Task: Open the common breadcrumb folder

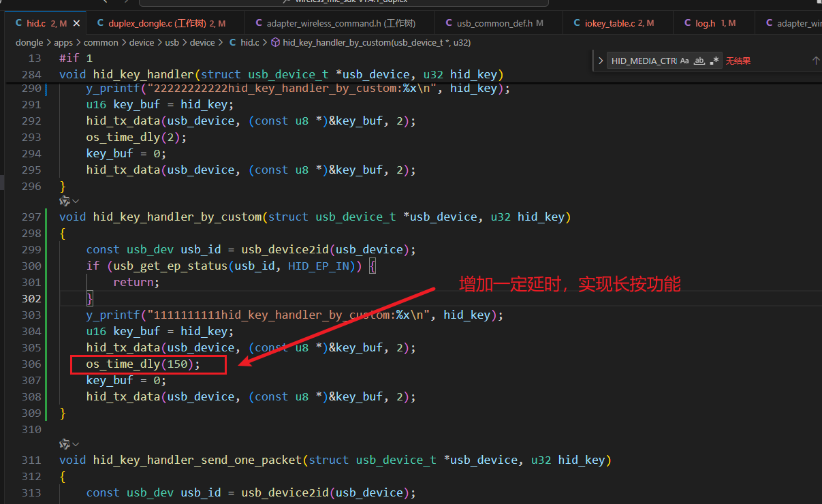Action: (x=101, y=42)
